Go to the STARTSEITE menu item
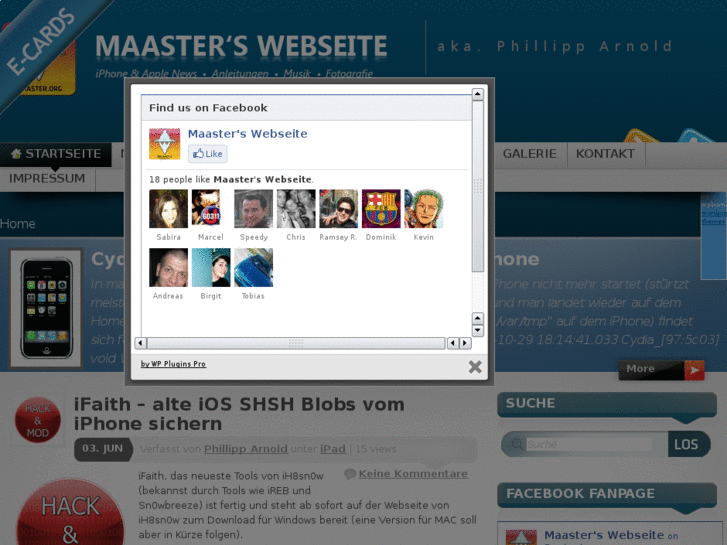727x545 pixels. click(x=56, y=154)
